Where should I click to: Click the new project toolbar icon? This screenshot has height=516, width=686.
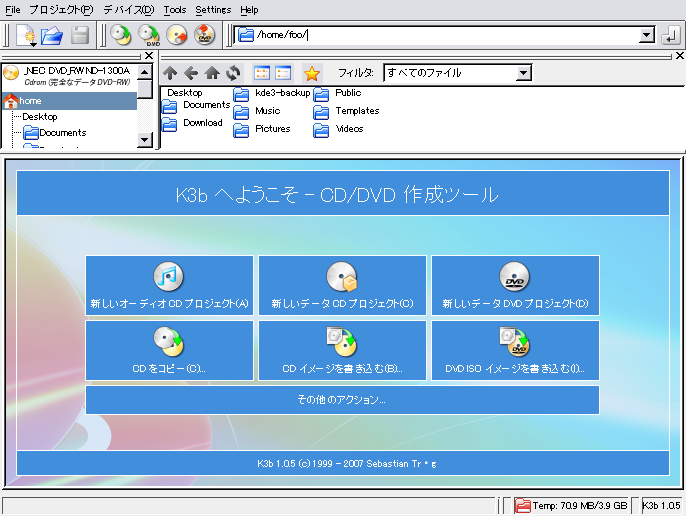click(26, 36)
